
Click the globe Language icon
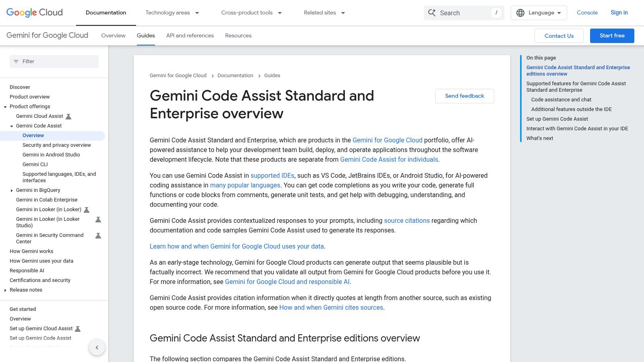coord(520,13)
